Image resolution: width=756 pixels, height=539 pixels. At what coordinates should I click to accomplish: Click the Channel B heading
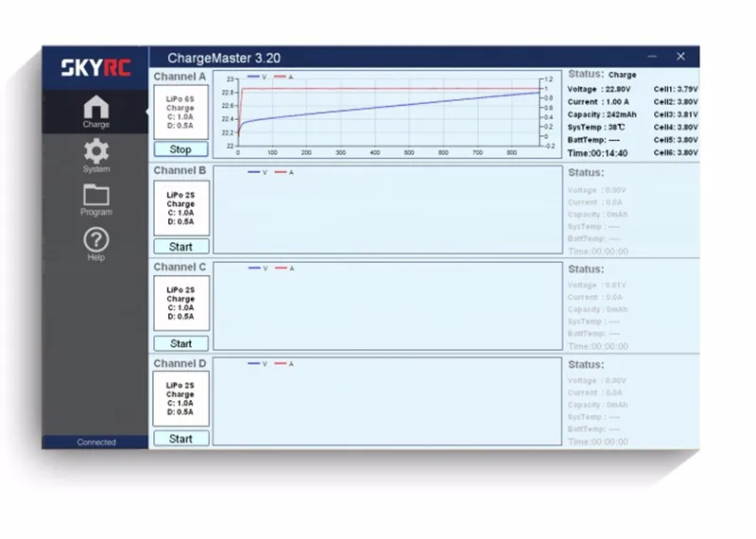pos(180,170)
